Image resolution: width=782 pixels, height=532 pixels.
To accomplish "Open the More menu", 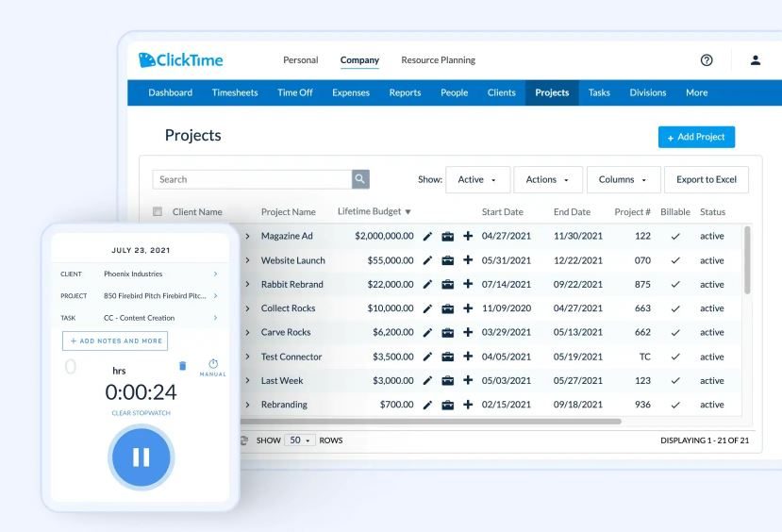I will [x=696, y=92].
